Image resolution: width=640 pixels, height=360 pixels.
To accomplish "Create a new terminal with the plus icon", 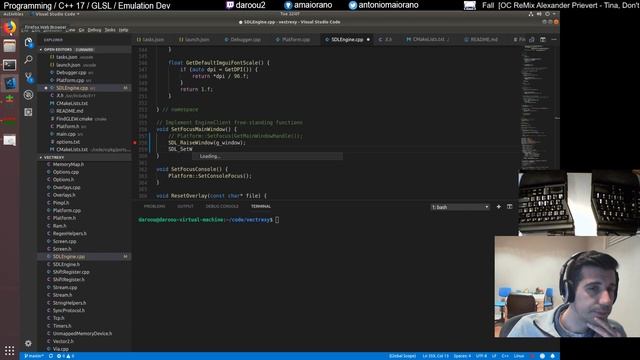I will pos(498,207).
